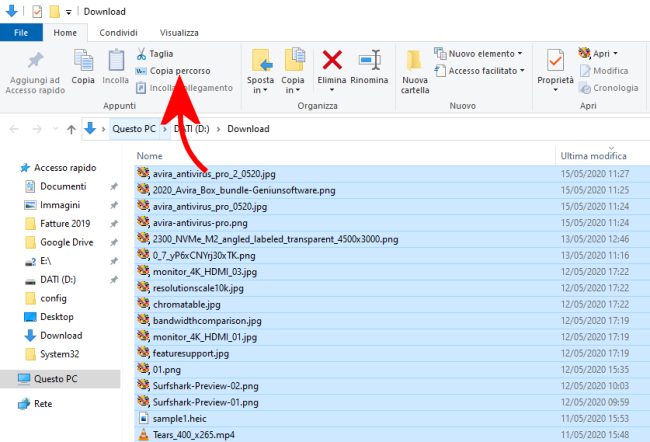This screenshot has height=442, width=650.
Task: Open the Quick Access Toolbar customize arrow
Action: [69, 12]
